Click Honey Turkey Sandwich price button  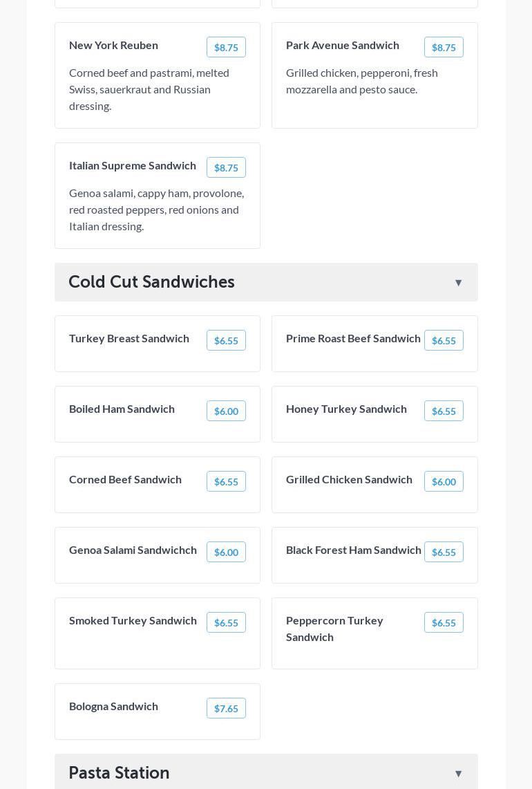coord(444,411)
